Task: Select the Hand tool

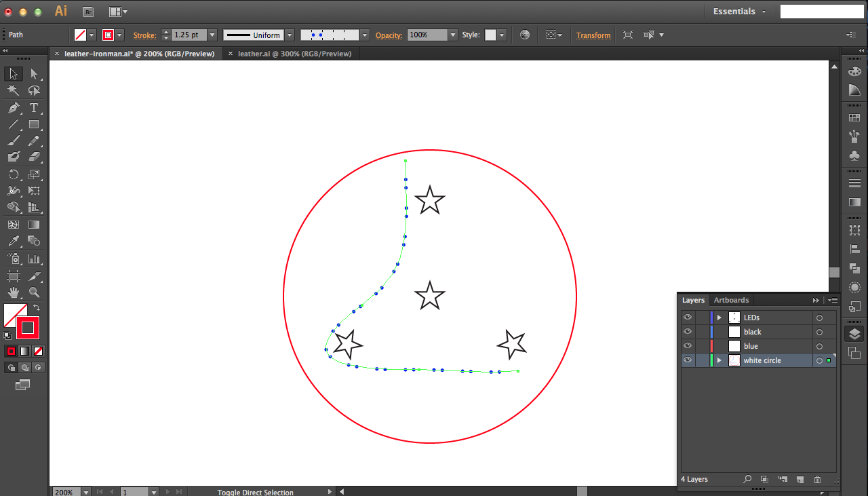Action: (x=13, y=292)
